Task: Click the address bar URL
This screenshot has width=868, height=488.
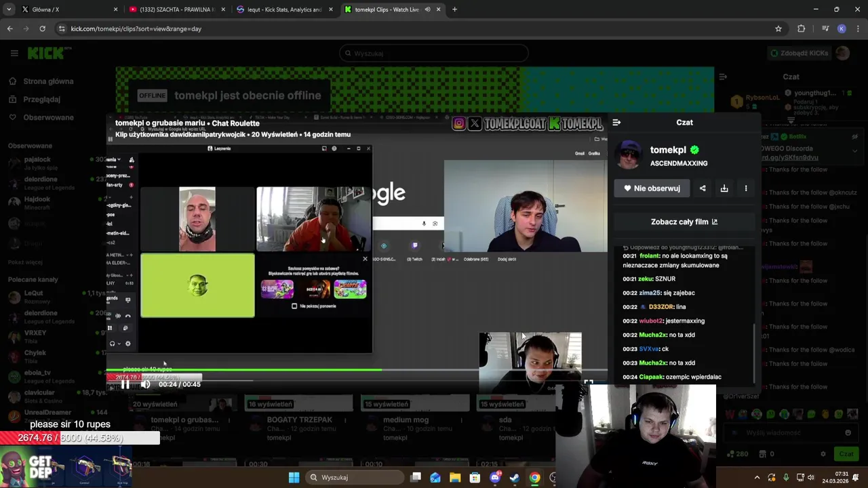Action: (136, 28)
